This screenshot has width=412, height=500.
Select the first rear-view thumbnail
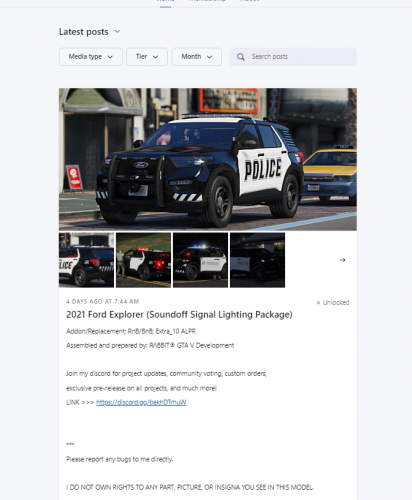(x=87, y=260)
